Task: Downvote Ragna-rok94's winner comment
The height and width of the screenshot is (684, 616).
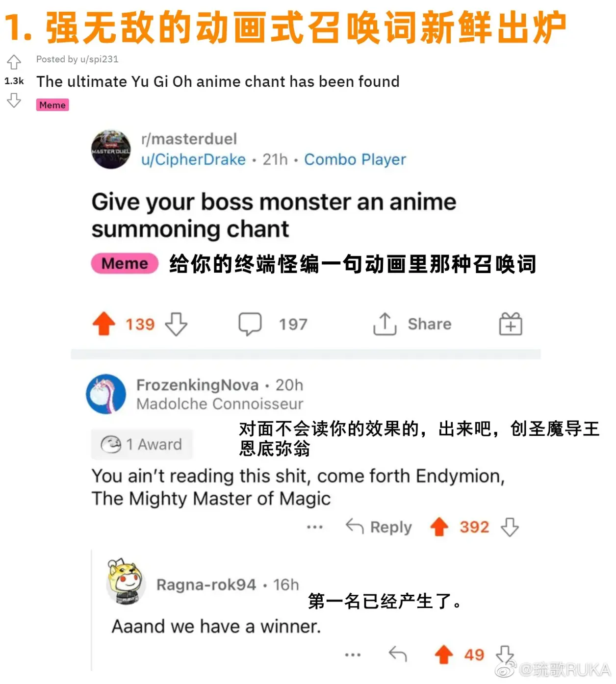Action: (505, 654)
